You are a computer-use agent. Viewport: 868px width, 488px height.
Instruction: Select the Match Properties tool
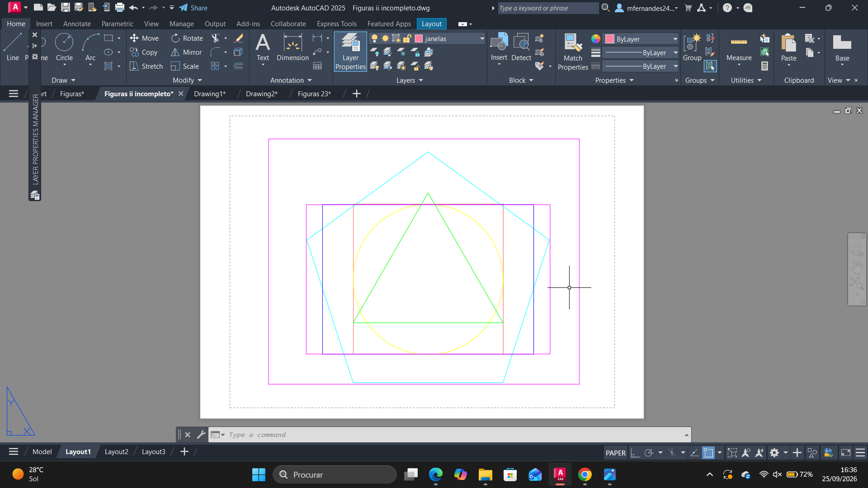pos(573,52)
